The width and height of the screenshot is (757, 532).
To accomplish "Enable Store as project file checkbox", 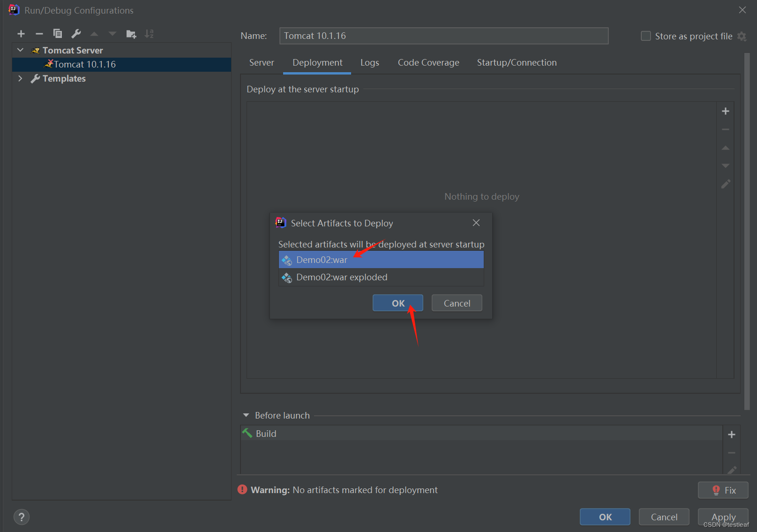I will coord(646,36).
